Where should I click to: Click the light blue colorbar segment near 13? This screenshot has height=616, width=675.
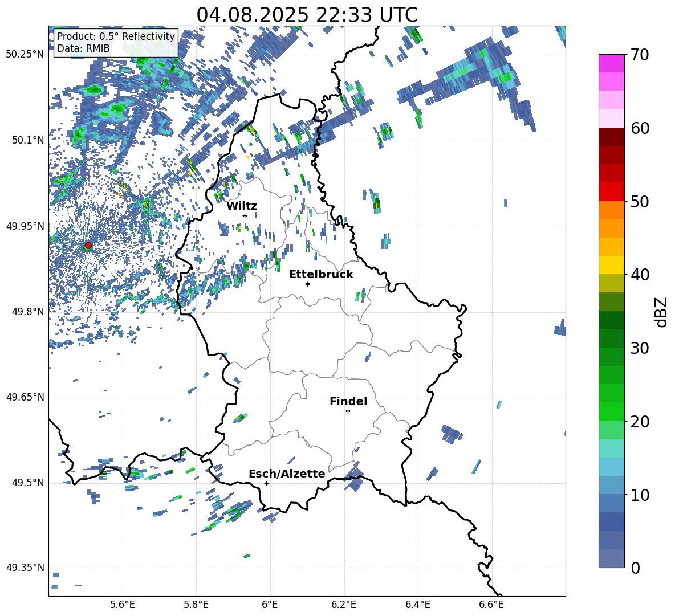point(612,467)
